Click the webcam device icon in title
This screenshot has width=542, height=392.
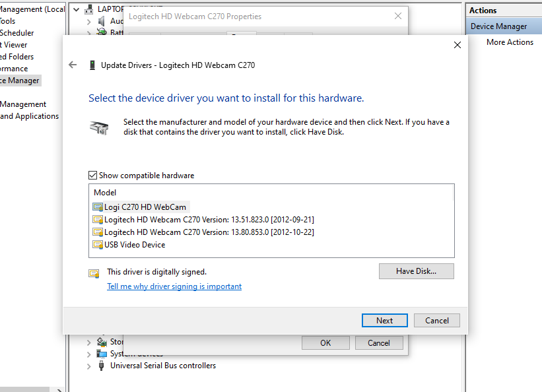92,65
